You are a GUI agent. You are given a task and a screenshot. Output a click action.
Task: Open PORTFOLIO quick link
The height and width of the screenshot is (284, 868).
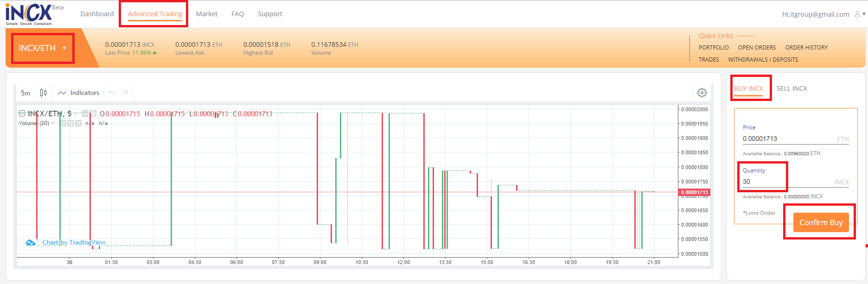714,48
